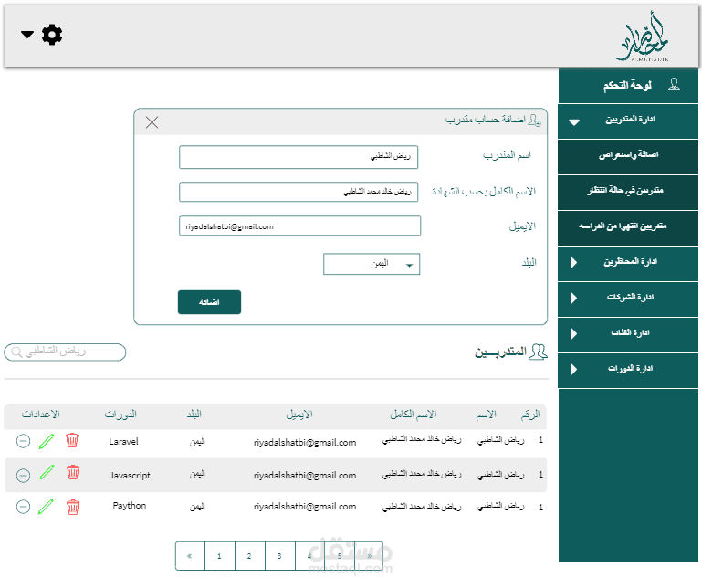Click the magnifier icon in search box
The height and width of the screenshot is (588, 702).
coord(16,352)
